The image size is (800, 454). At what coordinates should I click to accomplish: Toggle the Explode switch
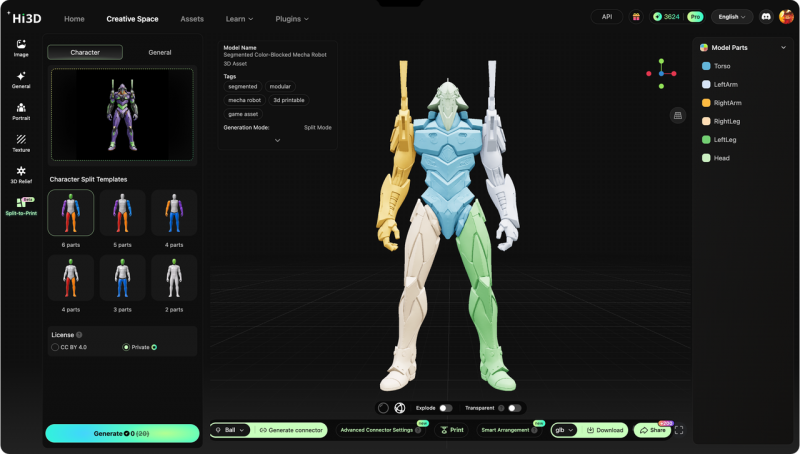[x=445, y=408]
